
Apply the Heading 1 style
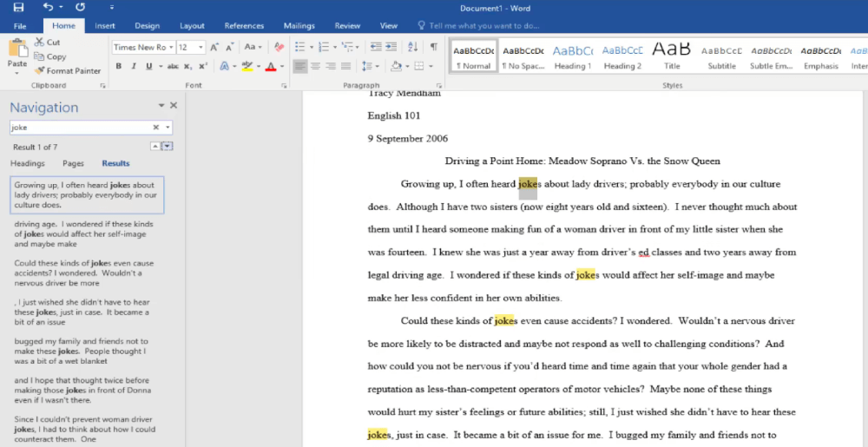[x=572, y=56]
